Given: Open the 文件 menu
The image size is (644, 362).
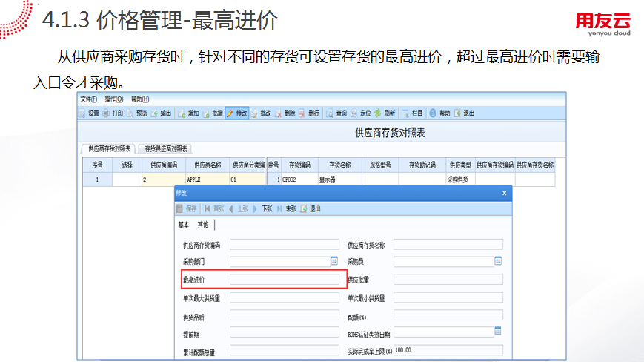Looking at the screenshot, I should (x=88, y=99).
